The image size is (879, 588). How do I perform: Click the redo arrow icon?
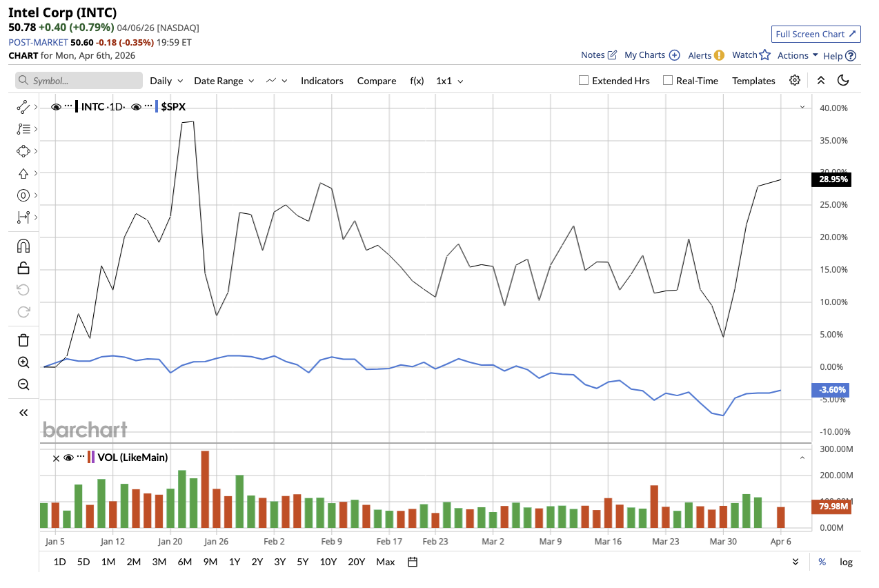pyautogui.click(x=23, y=312)
